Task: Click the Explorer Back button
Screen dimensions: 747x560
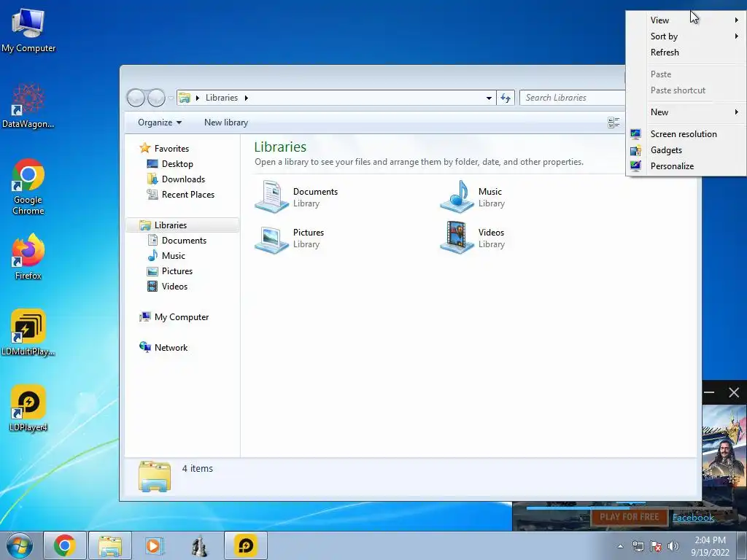Action: [x=136, y=98]
